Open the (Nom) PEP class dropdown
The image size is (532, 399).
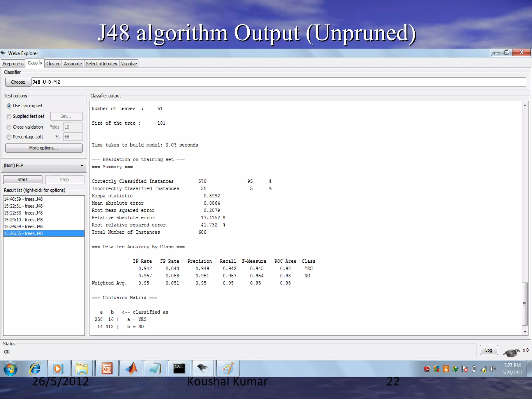44,165
